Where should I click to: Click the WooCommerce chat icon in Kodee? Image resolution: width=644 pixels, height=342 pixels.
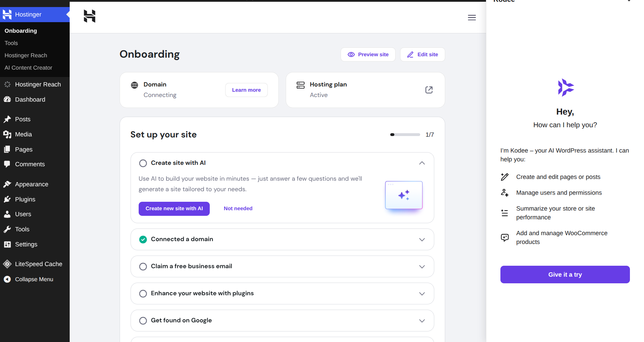point(505,238)
